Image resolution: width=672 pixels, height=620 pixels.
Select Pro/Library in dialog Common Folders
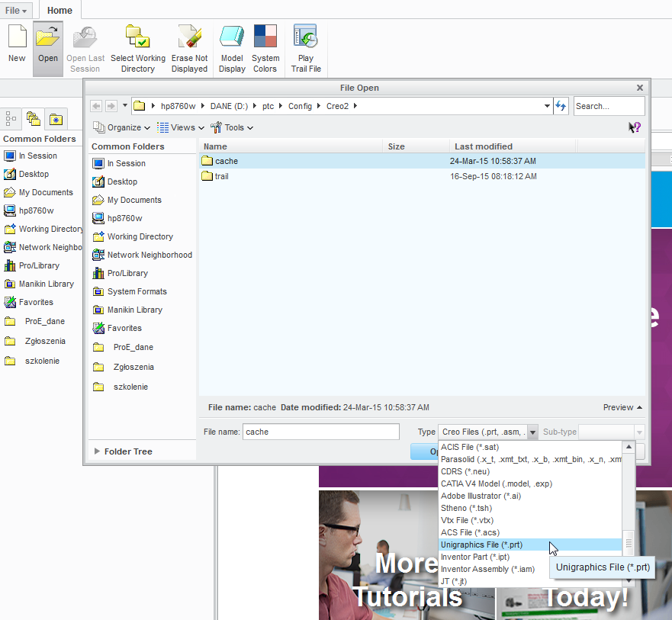121,273
